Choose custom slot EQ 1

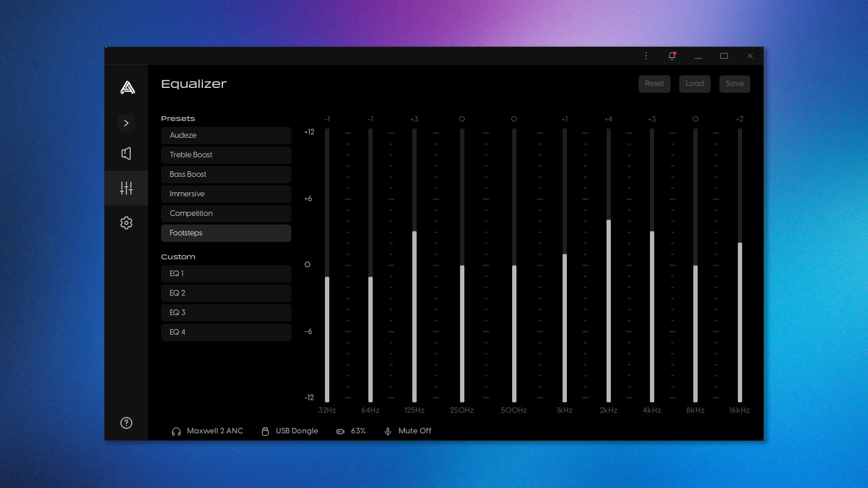coord(226,274)
